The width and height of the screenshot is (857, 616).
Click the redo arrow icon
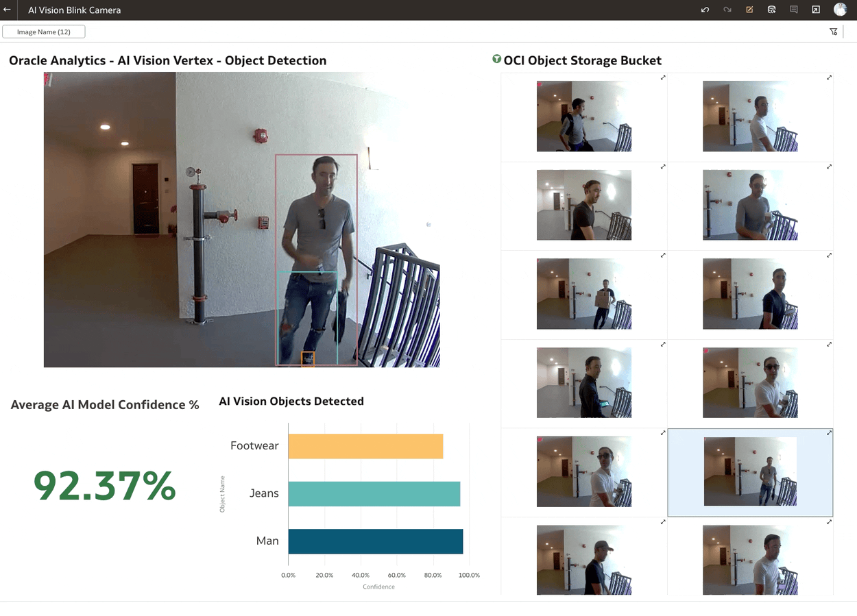[727, 10]
